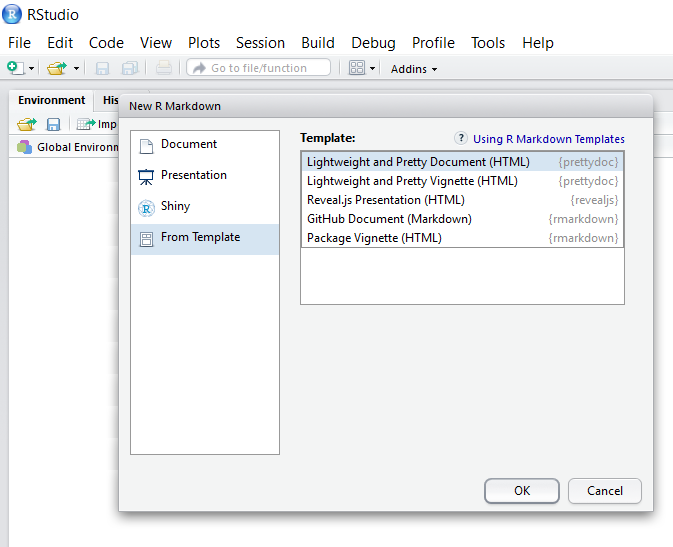Select Presentation type in dialog list
This screenshot has height=547, width=673.
tap(205, 176)
